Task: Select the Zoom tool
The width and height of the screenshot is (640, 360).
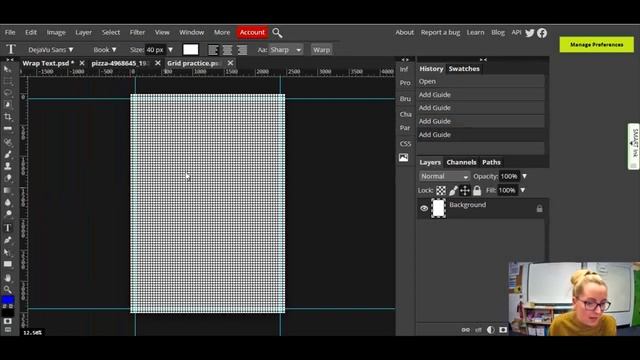Action: pos(7,290)
